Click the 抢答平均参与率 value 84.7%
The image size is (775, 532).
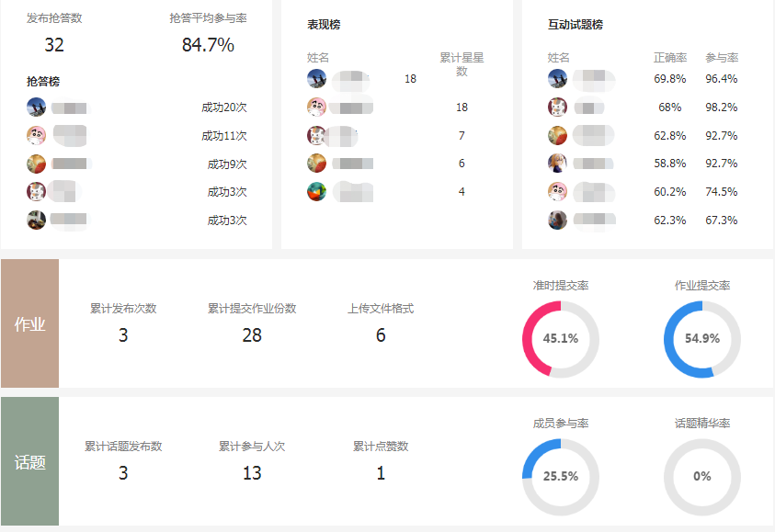(208, 45)
